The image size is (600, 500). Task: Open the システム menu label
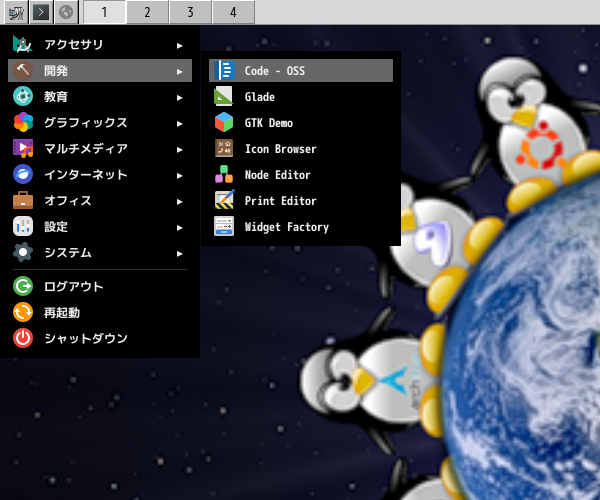68,252
